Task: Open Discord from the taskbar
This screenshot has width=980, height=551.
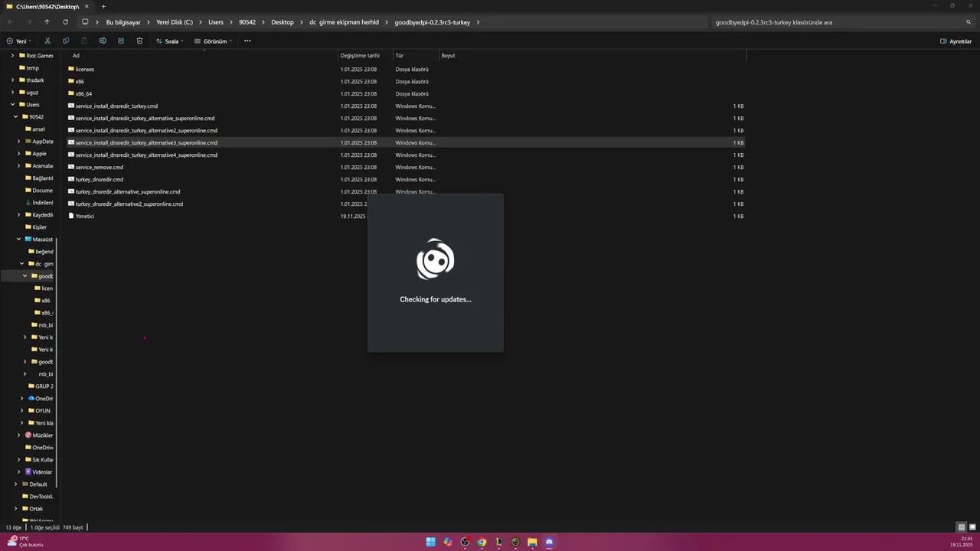Action: [x=549, y=542]
